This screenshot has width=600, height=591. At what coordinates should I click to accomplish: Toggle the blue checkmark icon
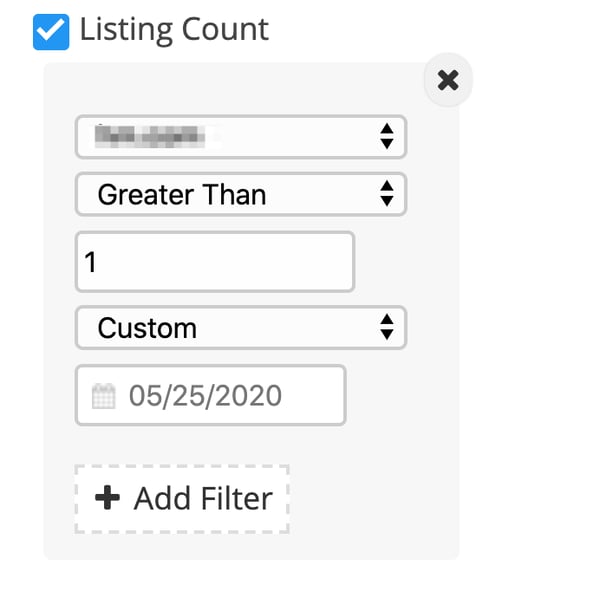51,32
